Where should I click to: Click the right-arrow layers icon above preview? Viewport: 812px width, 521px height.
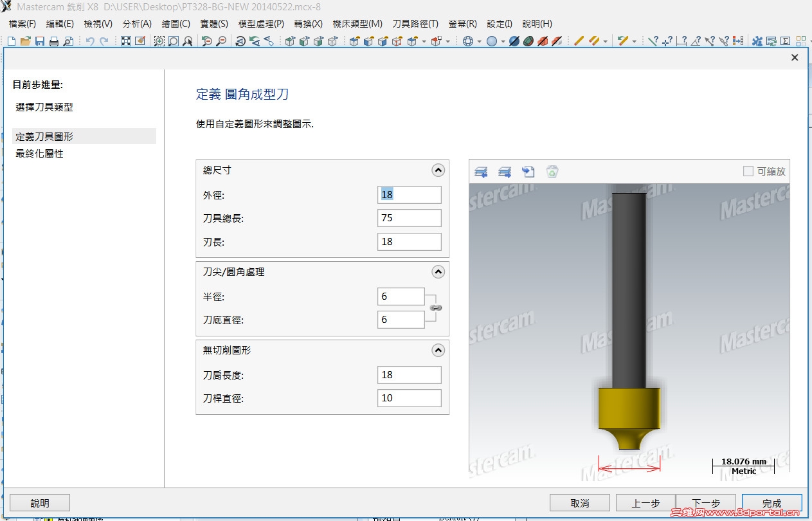tap(505, 172)
